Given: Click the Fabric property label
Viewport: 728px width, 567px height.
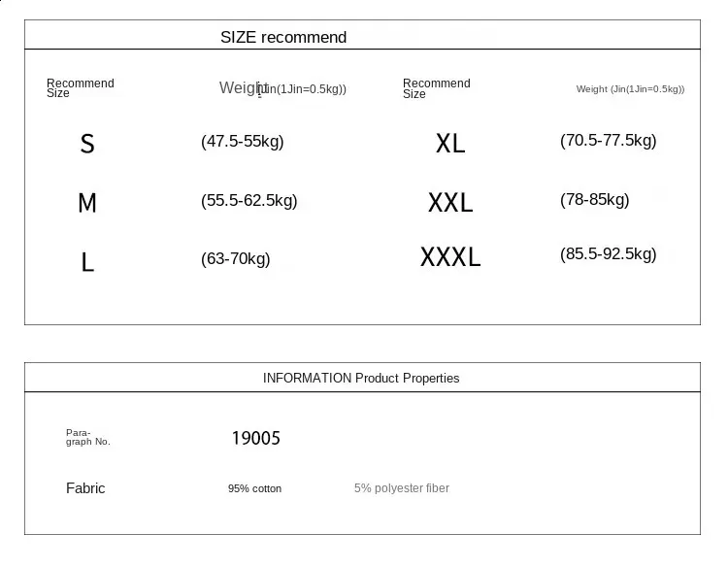Looking at the screenshot, I should (85, 488).
